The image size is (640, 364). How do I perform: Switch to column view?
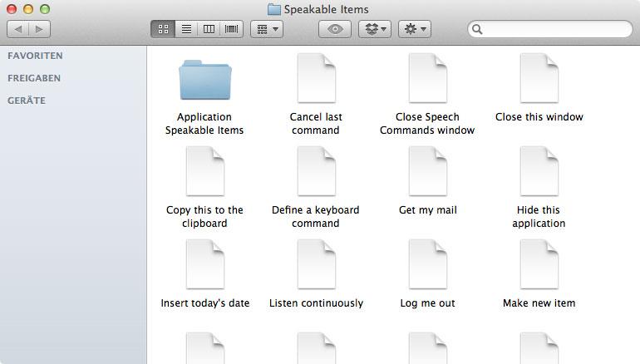(209, 29)
